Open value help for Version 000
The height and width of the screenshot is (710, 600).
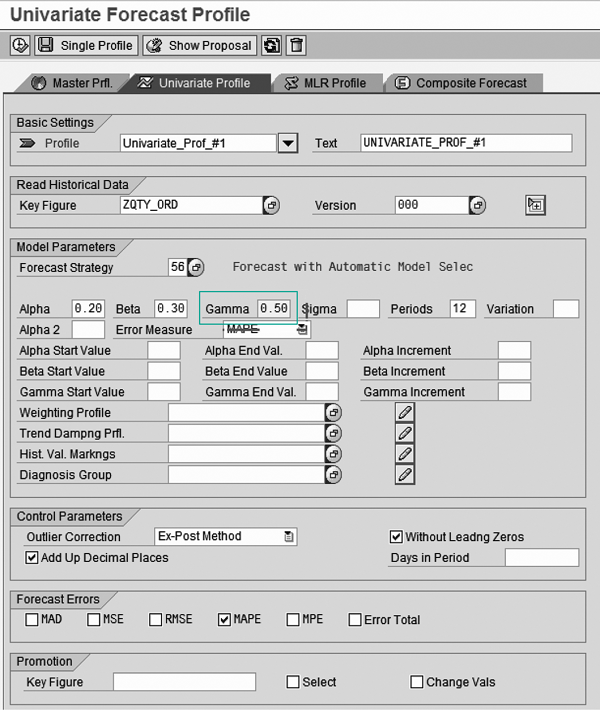(x=477, y=205)
